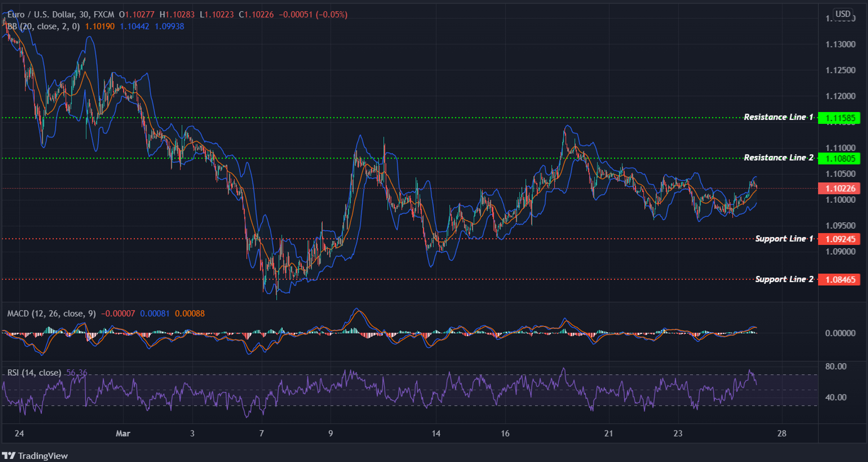Click the FXCM exchange label

pyautogui.click(x=104, y=14)
